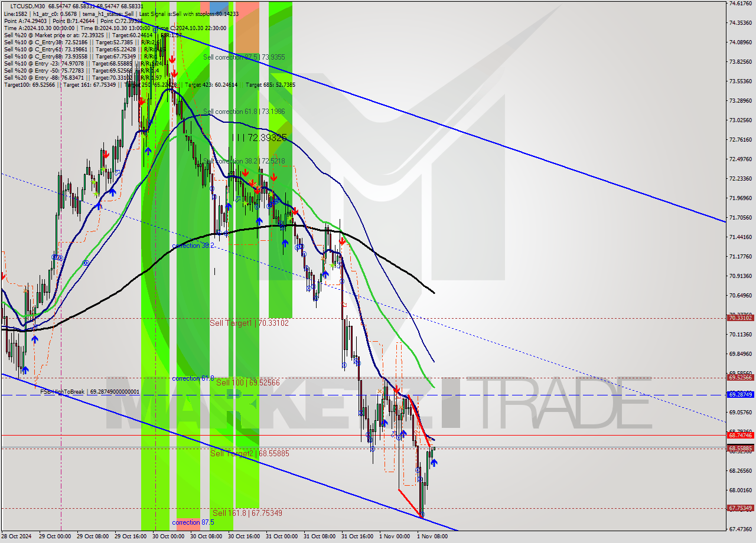The width and height of the screenshot is (756, 543).
Task: Click the '30 Oct 16:00' time axis label
Action: pyautogui.click(x=243, y=537)
